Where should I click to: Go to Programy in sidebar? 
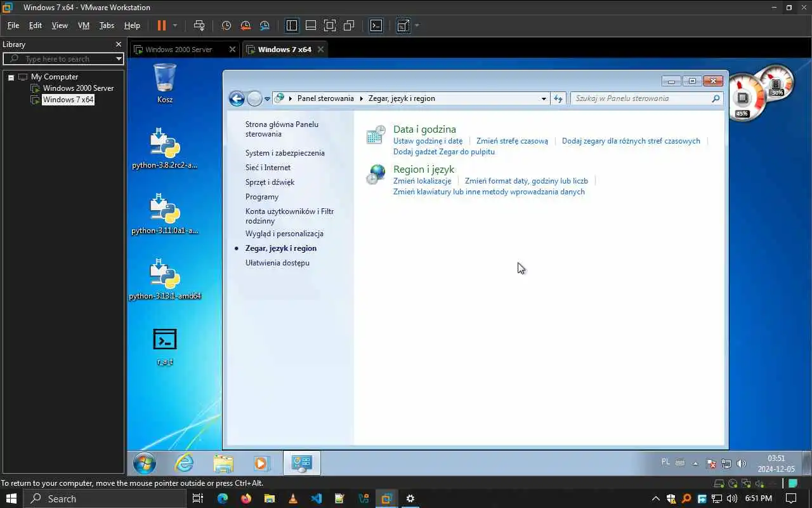click(x=262, y=197)
